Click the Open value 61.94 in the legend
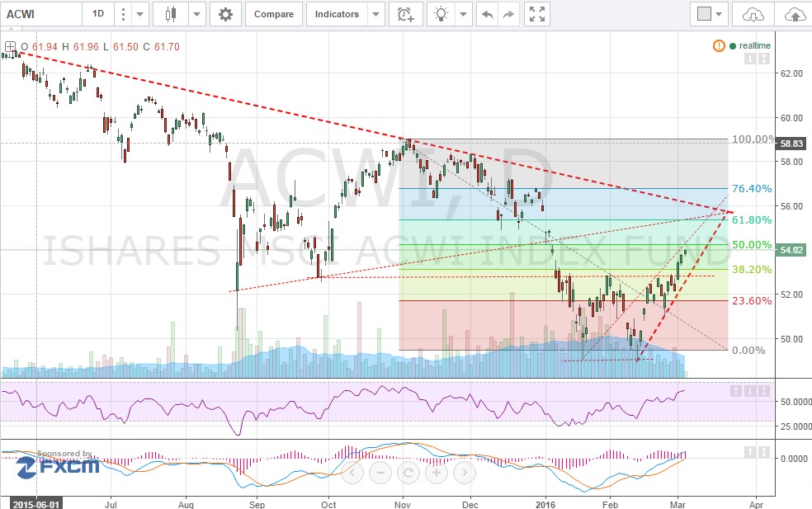The image size is (812, 509). pos(45,46)
